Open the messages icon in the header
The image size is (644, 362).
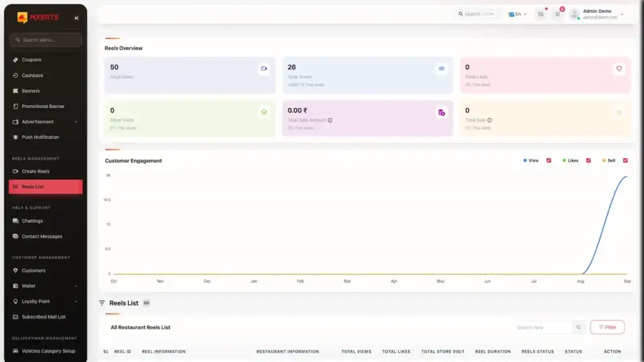click(540, 14)
